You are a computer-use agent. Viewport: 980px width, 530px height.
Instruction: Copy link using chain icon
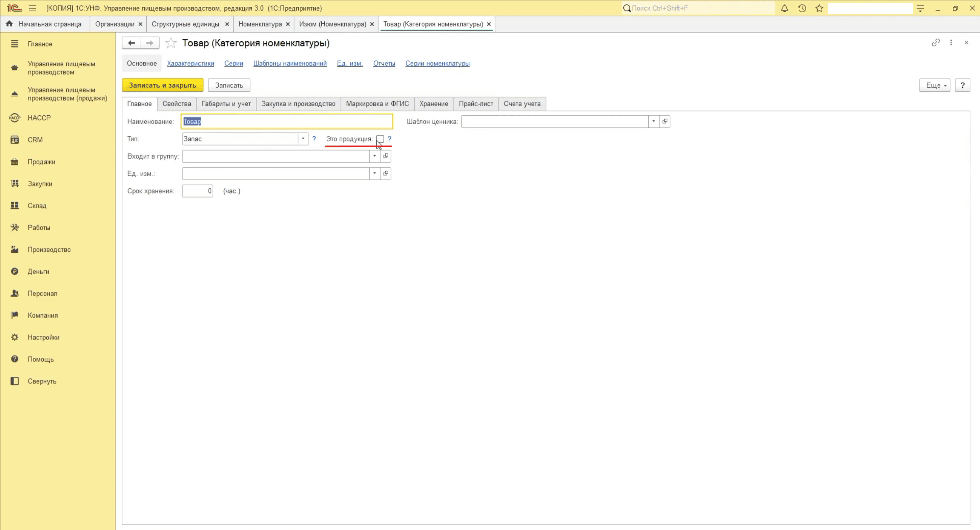coord(936,43)
